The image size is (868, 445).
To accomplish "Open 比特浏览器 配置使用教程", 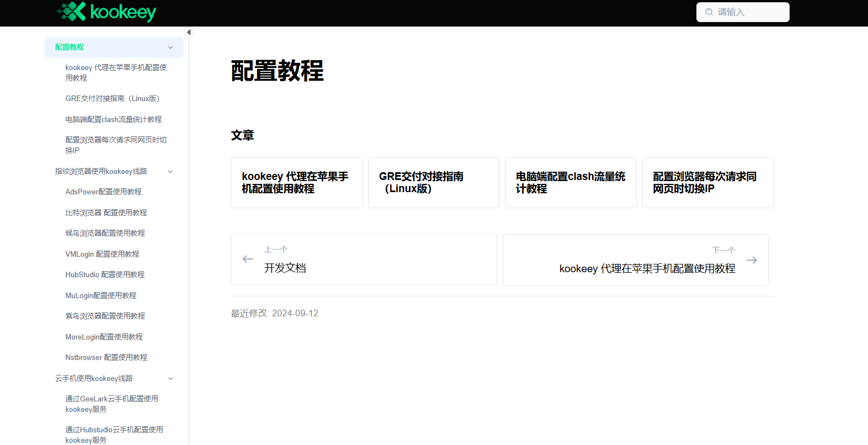I will click(106, 213).
